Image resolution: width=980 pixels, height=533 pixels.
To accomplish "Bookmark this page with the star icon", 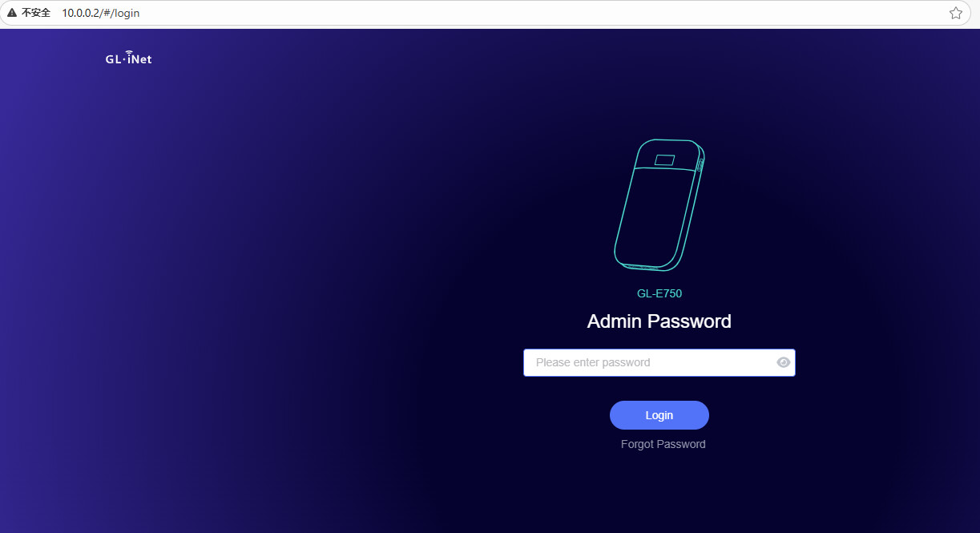I will pos(955,13).
